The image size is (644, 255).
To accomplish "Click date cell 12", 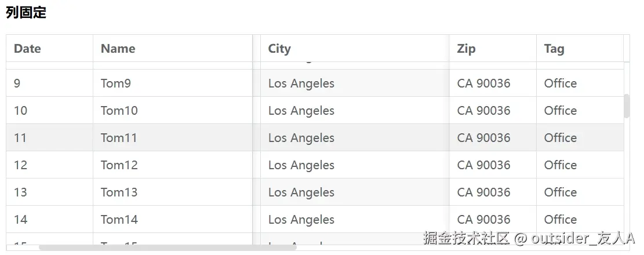I will (x=20, y=165).
